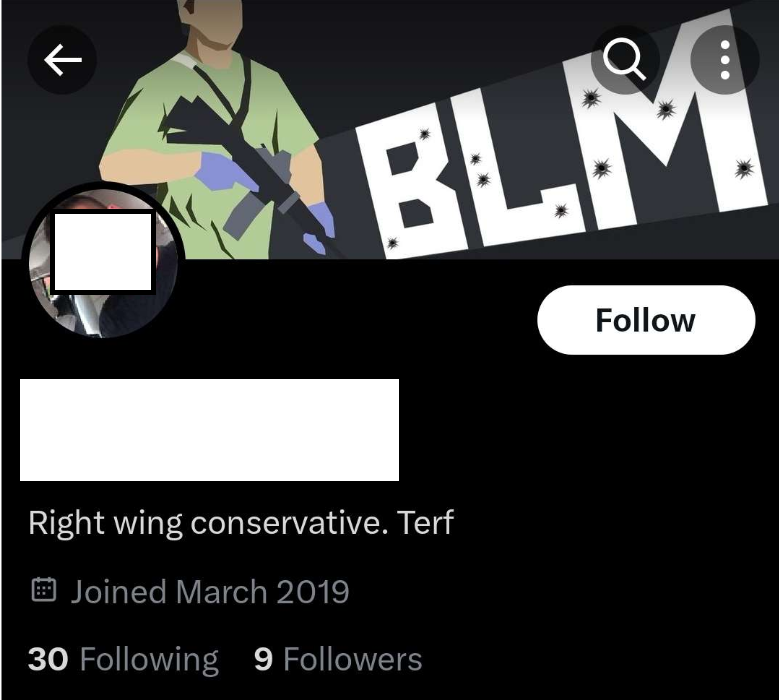
Task: Follow this account with the Follow button
Action: 646,320
